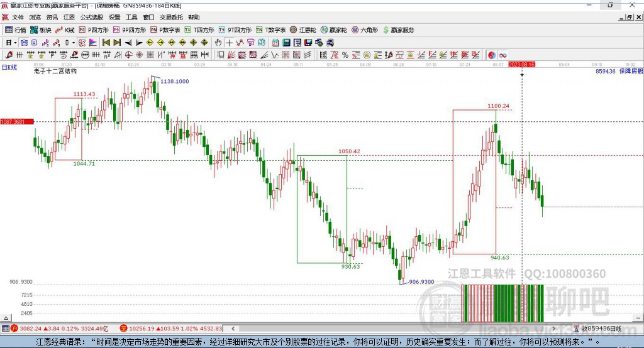Step right with black right arrow
Image resolution: width=644 pixels, height=348 pixels.
(x=139, y=43)
